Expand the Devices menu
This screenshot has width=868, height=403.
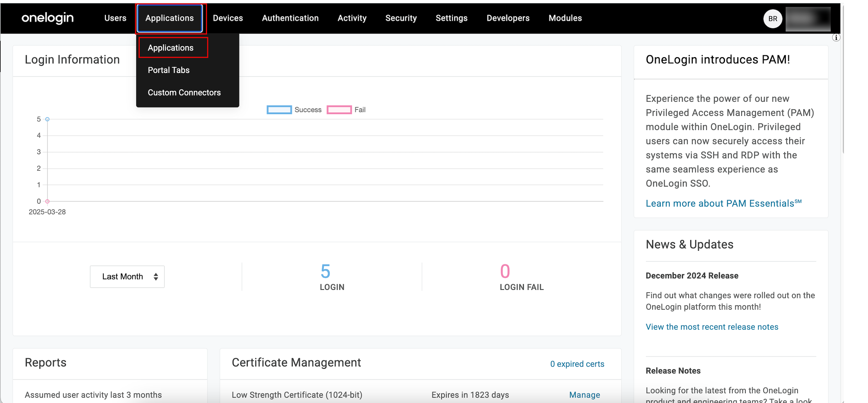pos(228,18)
